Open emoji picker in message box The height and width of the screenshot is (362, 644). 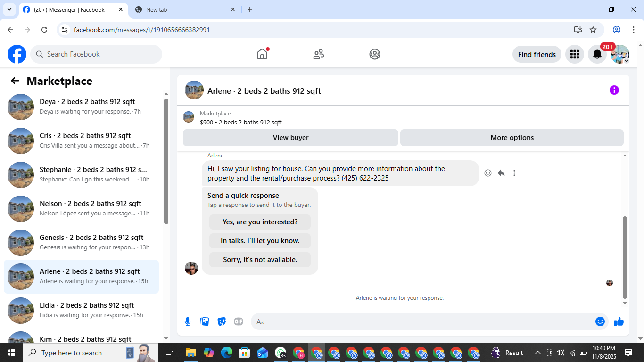click(600, 321)
